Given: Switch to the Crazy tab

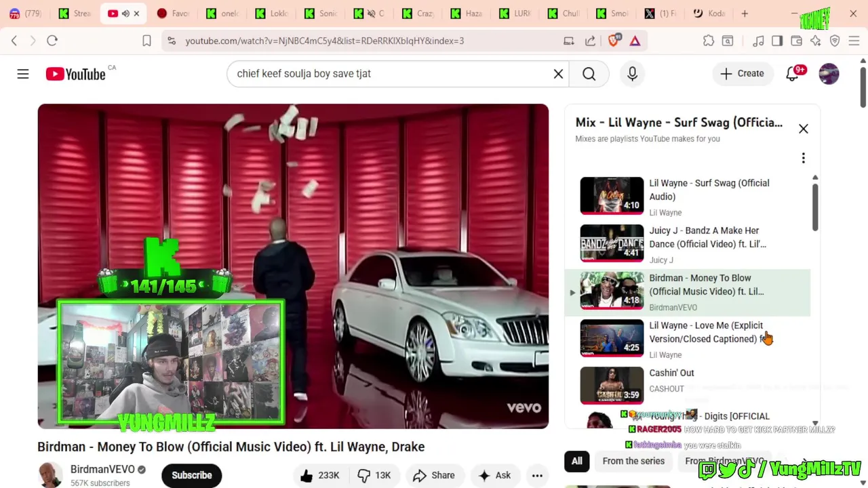Looking at the screenshot, I should (419, 14).
